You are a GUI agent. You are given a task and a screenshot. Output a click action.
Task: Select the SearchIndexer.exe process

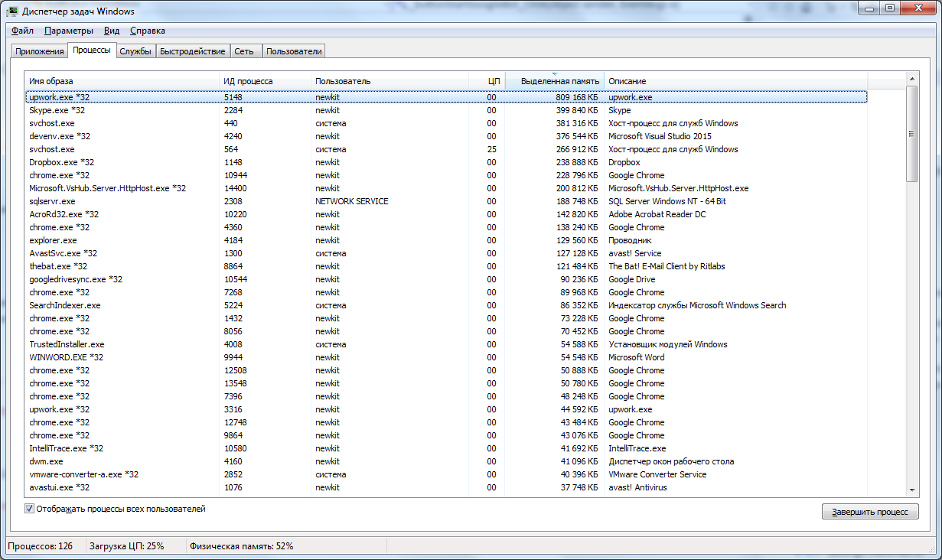(x=446, y=305)
